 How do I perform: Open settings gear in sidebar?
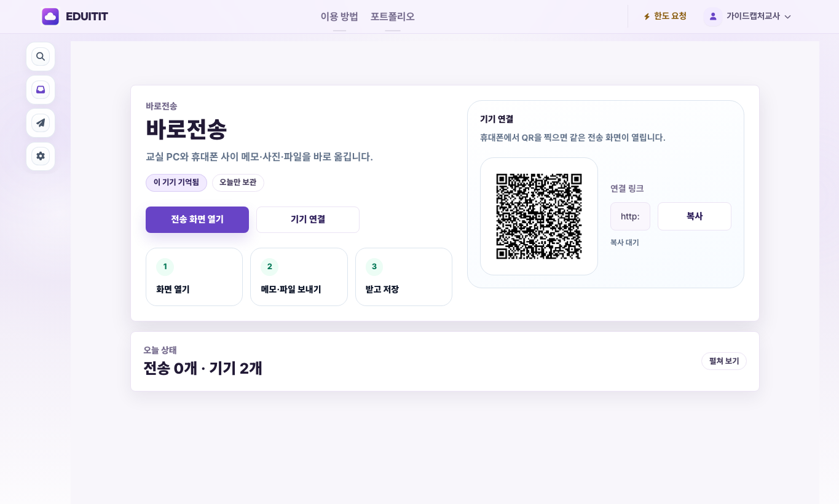tap(41, 156)
